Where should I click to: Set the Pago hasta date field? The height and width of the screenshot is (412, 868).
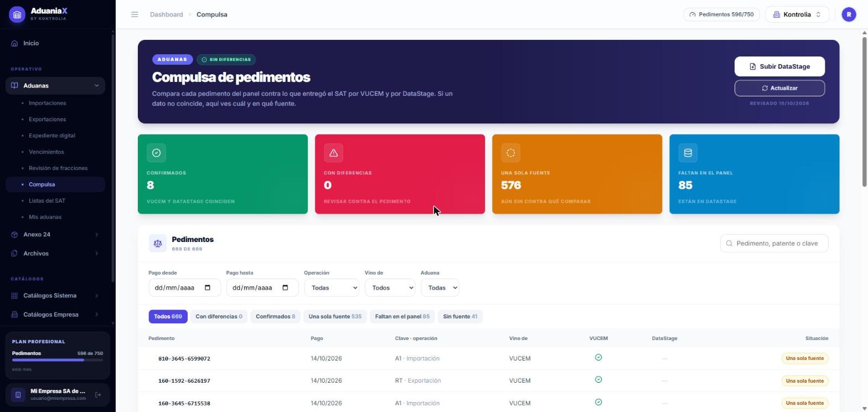click(x=262, y=288)
